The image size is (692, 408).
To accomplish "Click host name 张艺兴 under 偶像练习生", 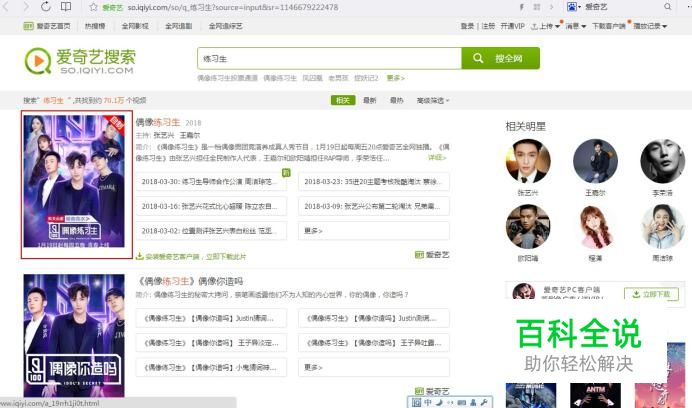I will click(164, 135).
